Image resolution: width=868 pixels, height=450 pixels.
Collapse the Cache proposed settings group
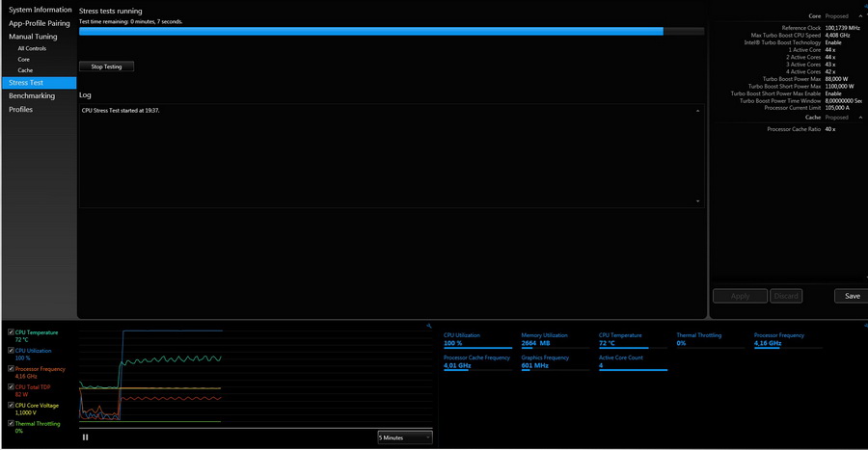(860, 118)
